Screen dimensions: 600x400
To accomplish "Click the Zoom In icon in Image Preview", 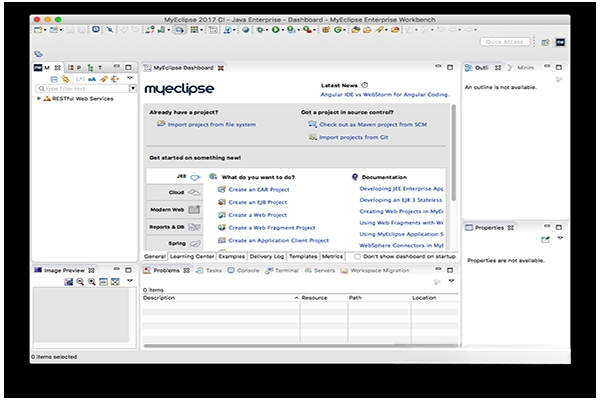I will point(92,282).
